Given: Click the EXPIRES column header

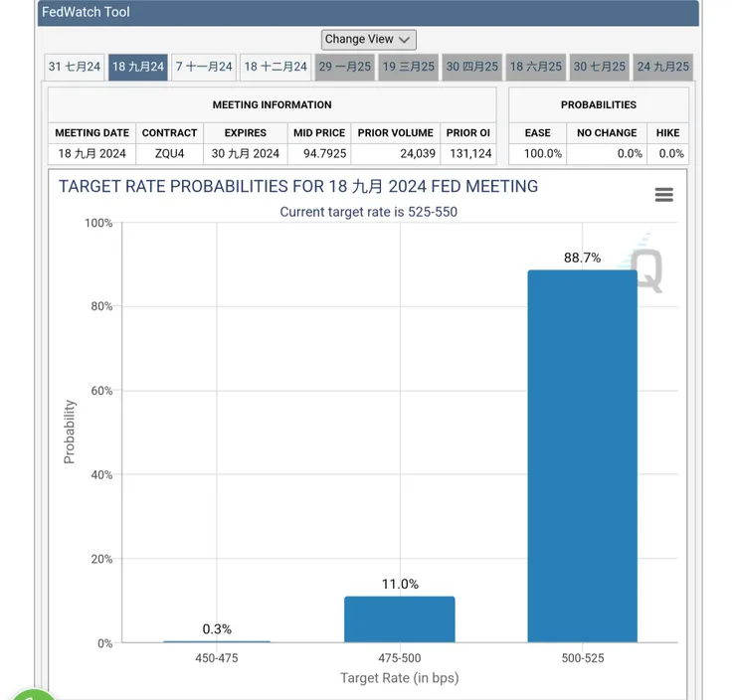Looking at the screenshot, I should click(x=245, y=133).
